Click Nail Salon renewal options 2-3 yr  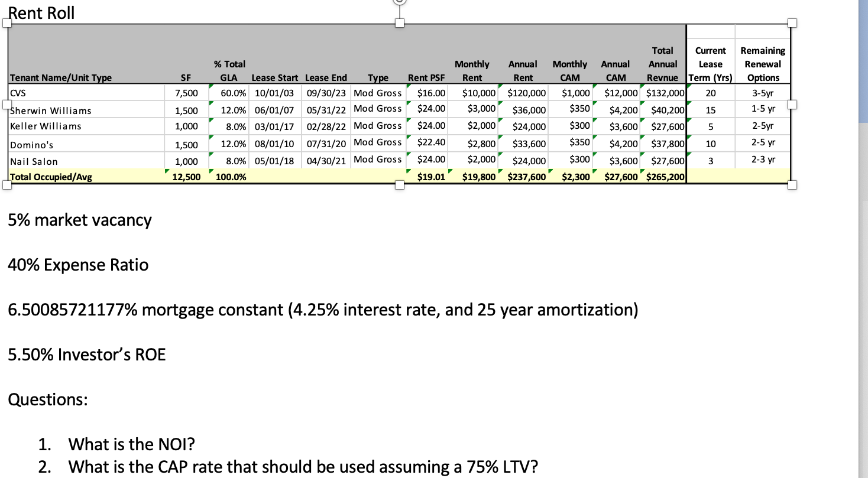tap(763, 159)
